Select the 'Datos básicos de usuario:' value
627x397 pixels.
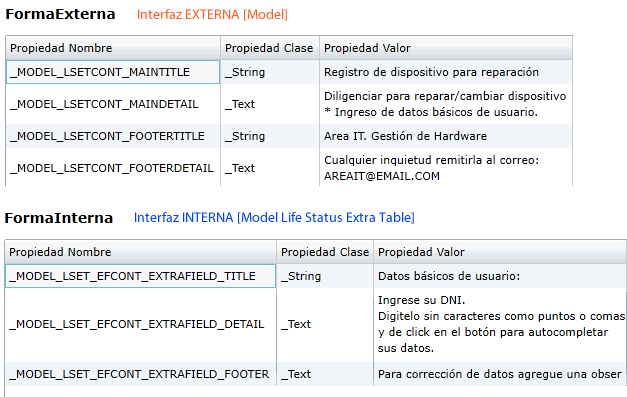click(449, 276)
